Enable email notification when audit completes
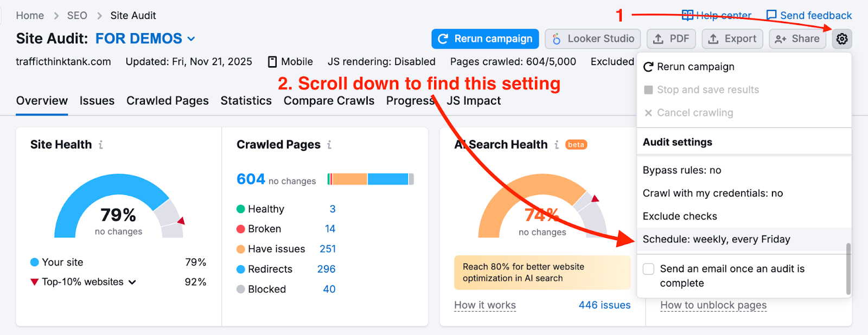868x335 pixels. click(x=648, y=269)
